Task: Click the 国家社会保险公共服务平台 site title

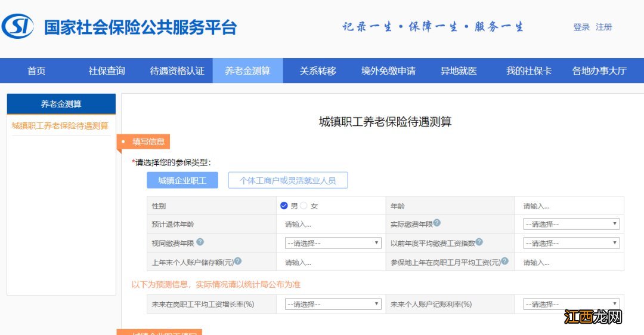Action: (141, 27)
